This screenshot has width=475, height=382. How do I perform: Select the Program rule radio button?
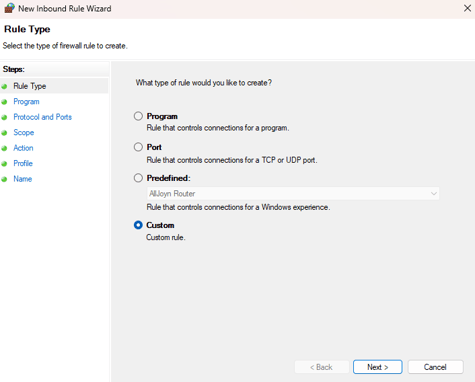[138, 116]
